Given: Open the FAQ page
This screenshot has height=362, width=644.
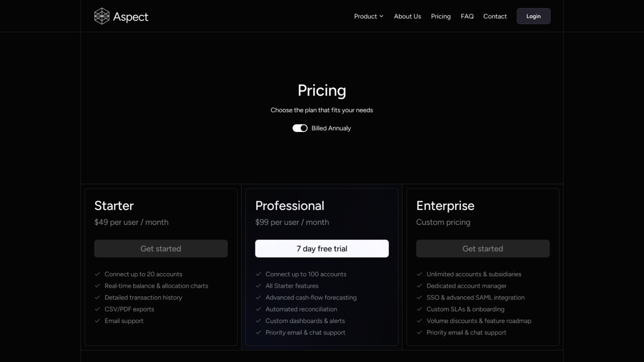Looking at the screenshot, I should pos(467,17).
